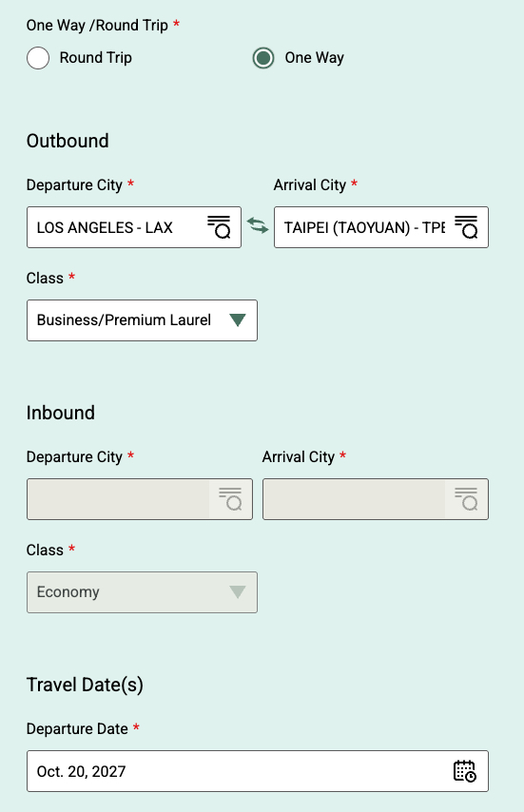Open city search for Outbound Departure City

(219, 227)
